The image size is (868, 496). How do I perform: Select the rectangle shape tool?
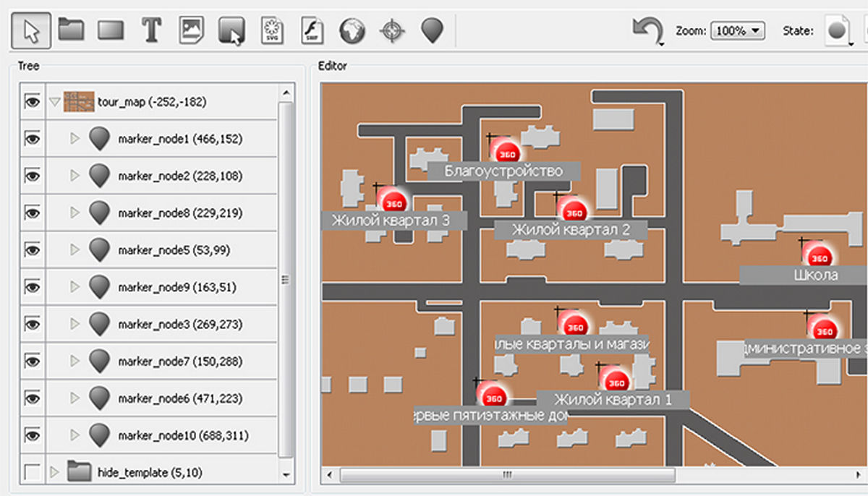tap(111, 30)
